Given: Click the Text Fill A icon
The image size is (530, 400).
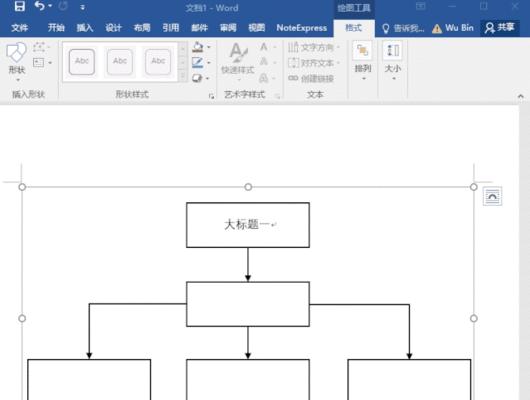Looking at the screenshot, I should click(264, 47).
